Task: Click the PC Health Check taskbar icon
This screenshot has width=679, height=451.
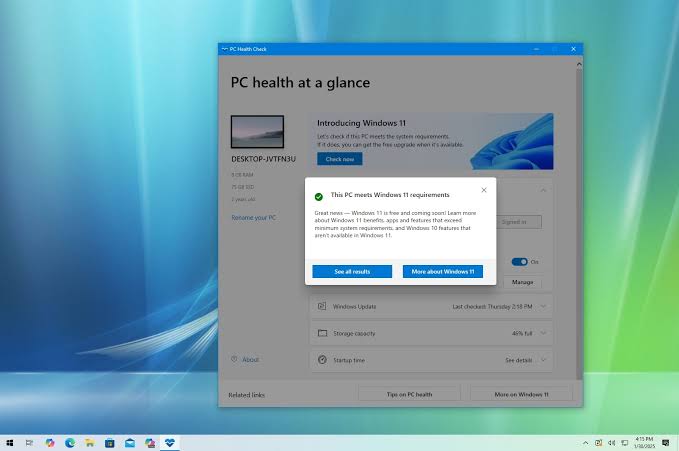Action: (x=169, y=443)
